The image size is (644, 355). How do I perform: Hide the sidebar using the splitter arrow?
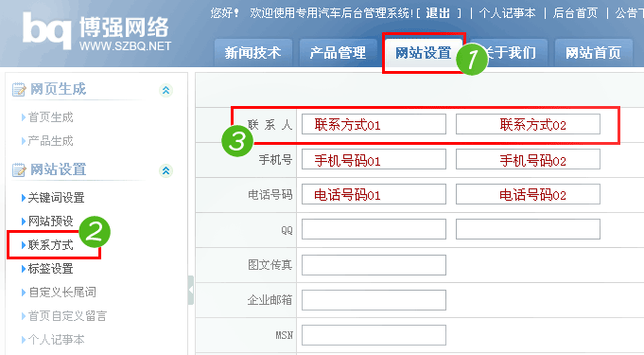(x=191, y=290)
